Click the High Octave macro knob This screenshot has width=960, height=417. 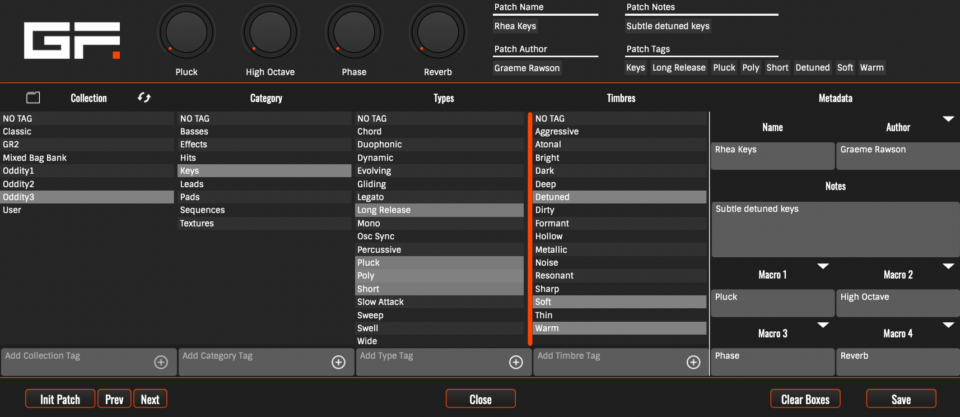[270, 32]
